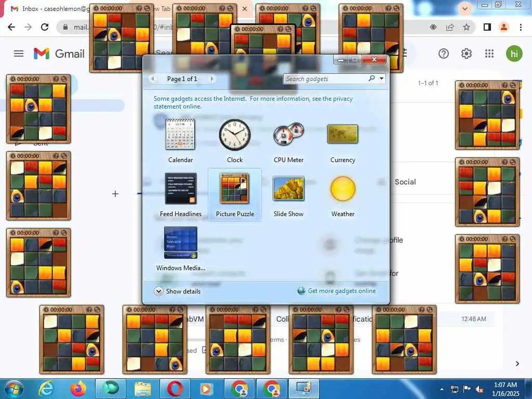Open Google apps grid icon
Image resolution: width=532 pixels, height=399 pixels.
click(x=489, y=54)
